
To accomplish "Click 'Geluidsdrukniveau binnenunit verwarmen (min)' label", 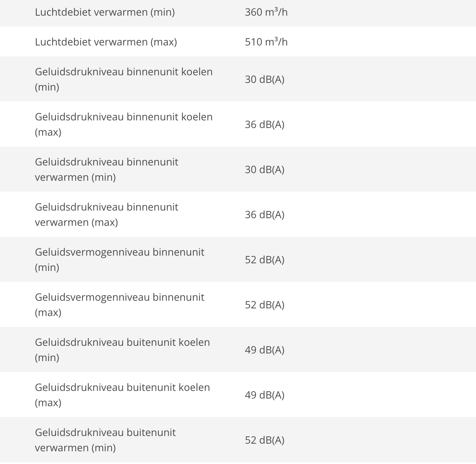I will [x=106, y=169].
